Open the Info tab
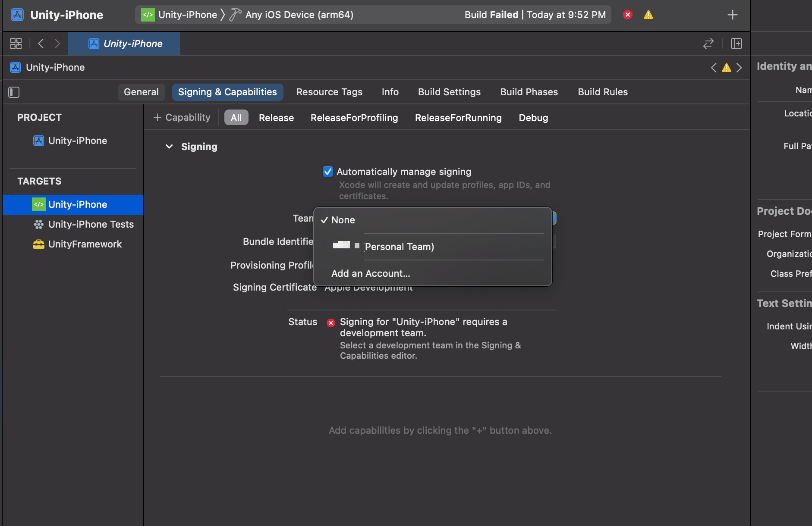Viewport: 812px width, 526px height. coord(390,92)
